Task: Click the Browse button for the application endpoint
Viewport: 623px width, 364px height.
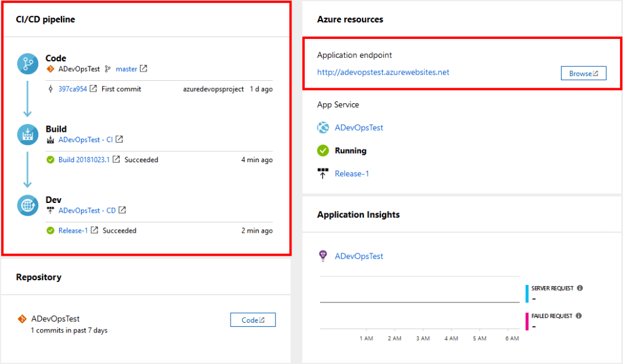Action: pos(583,72)
